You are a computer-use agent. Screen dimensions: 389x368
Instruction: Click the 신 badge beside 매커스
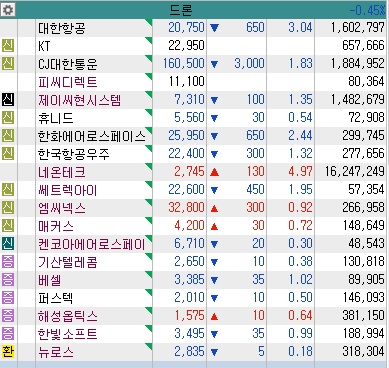pos(8,225)
